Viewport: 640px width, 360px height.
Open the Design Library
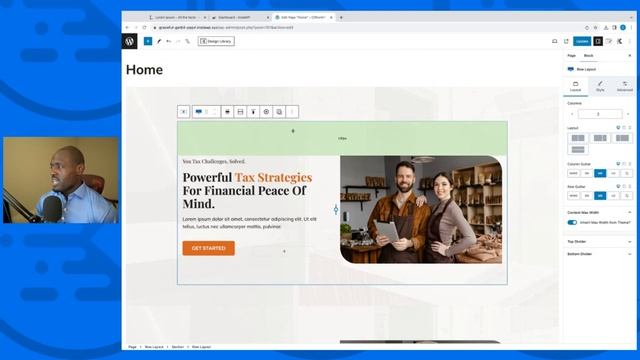[216, 41]
